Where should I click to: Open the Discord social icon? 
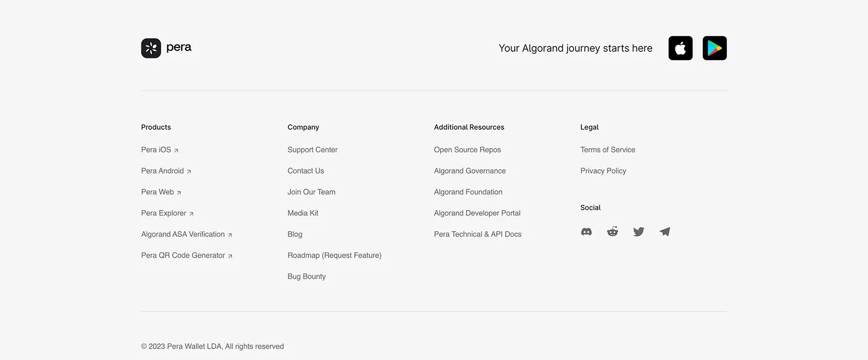[586, 232]
